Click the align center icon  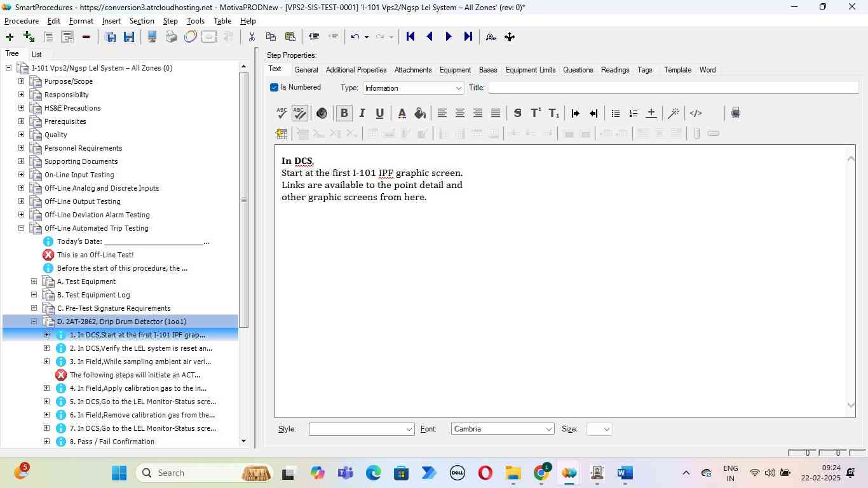[x=460, y=113]
